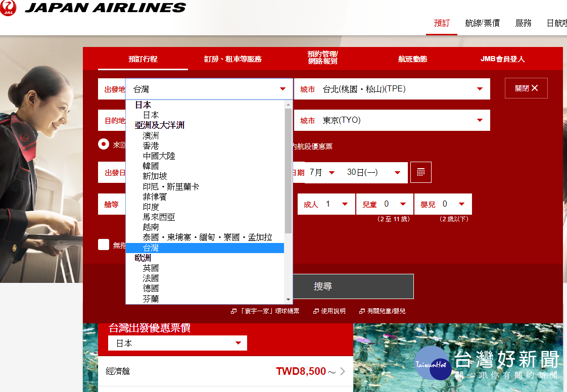Open the 「寰宇一家」環球機票 link

coord(265,311)
